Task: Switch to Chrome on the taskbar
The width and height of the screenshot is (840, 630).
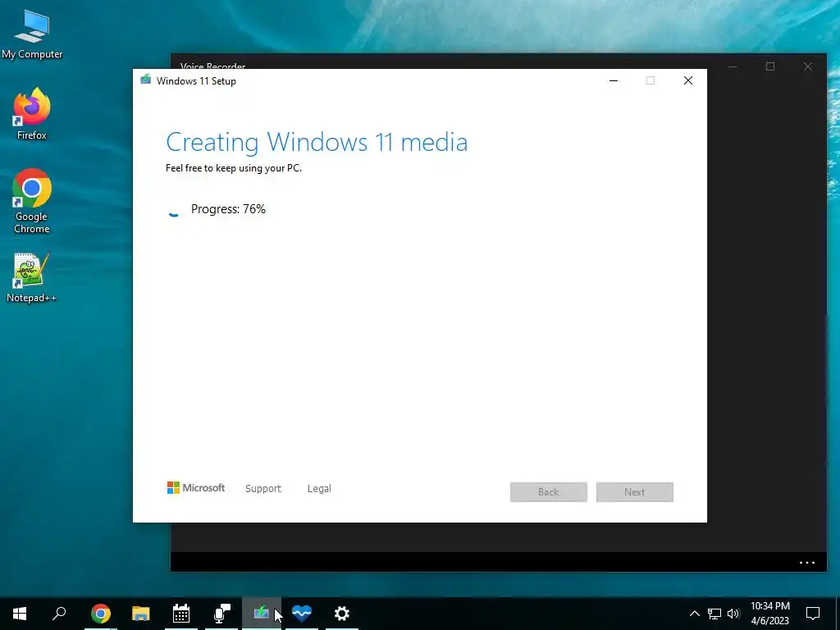Action: 101,614
